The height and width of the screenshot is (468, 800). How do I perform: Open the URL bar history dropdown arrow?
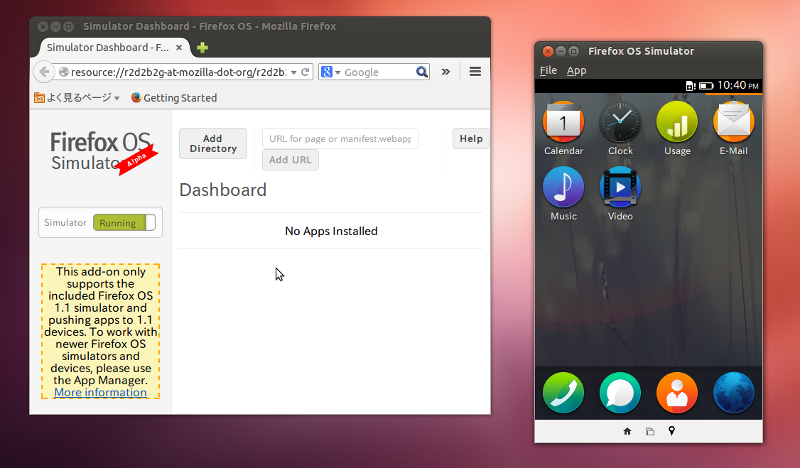(x=293, y=72)
